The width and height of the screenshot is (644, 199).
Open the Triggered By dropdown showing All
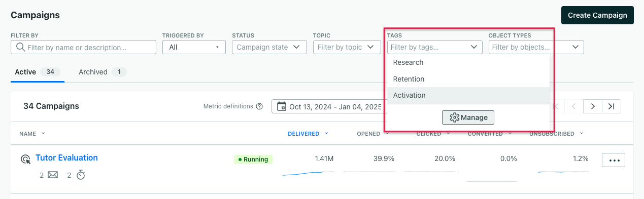194,47
